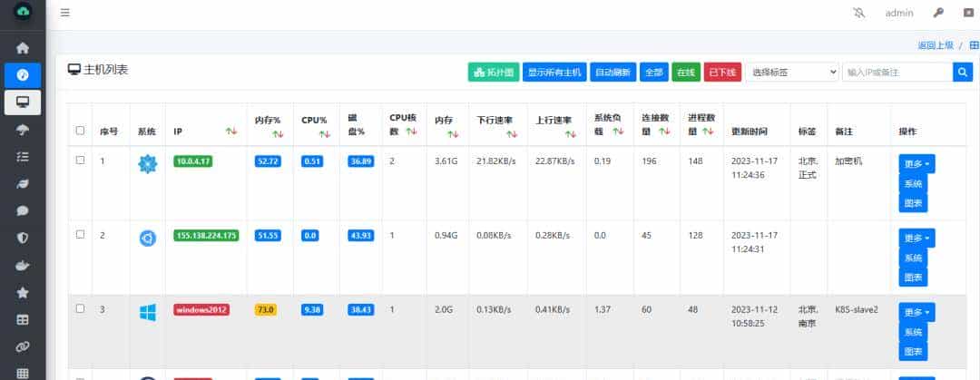Click 图表 button for host 155.138.224.175
This screenshot has height=380, width=980.
(913, 277)
